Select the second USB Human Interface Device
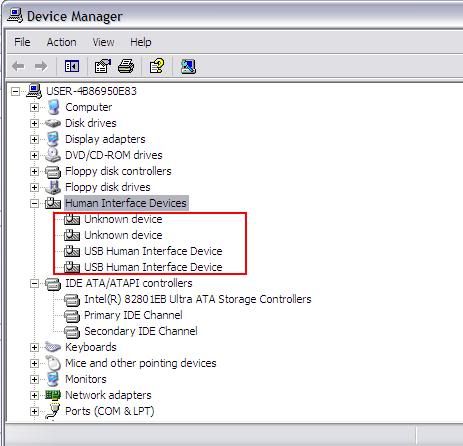The height and width of the screenshot is (446, 463). tap(153, 267)
